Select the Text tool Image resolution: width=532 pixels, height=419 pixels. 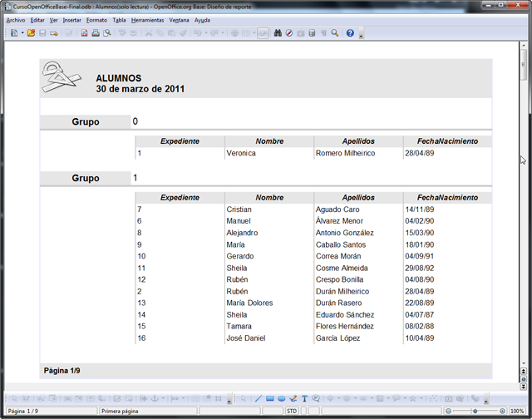pos(304,399)
